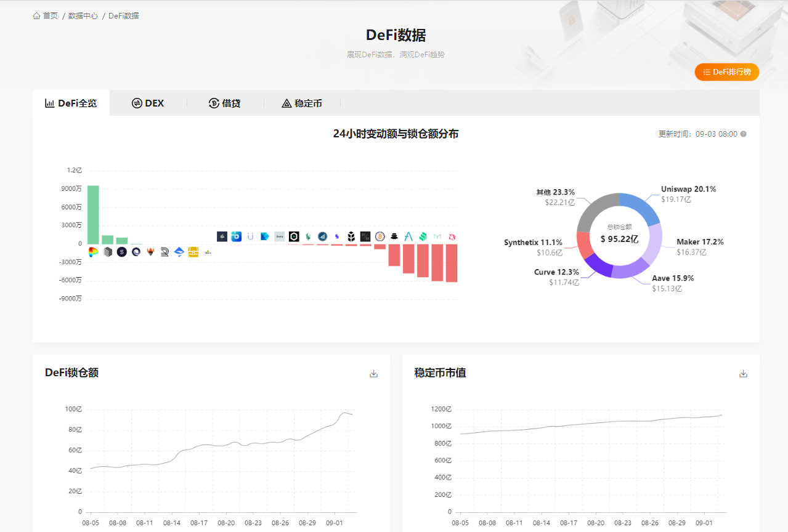Click the download icon on 稳定币市值 panel

(744, 373)
